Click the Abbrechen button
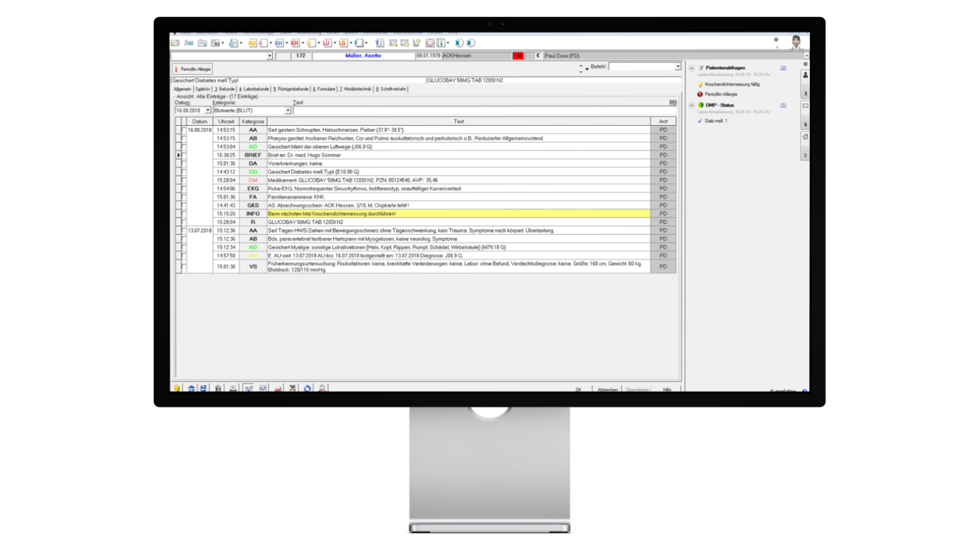 [608, 390]
